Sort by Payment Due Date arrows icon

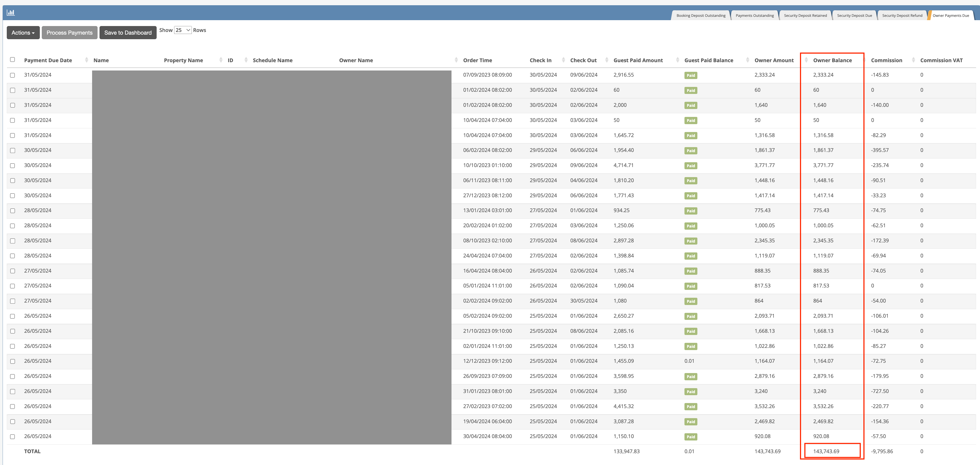(86, 60)
